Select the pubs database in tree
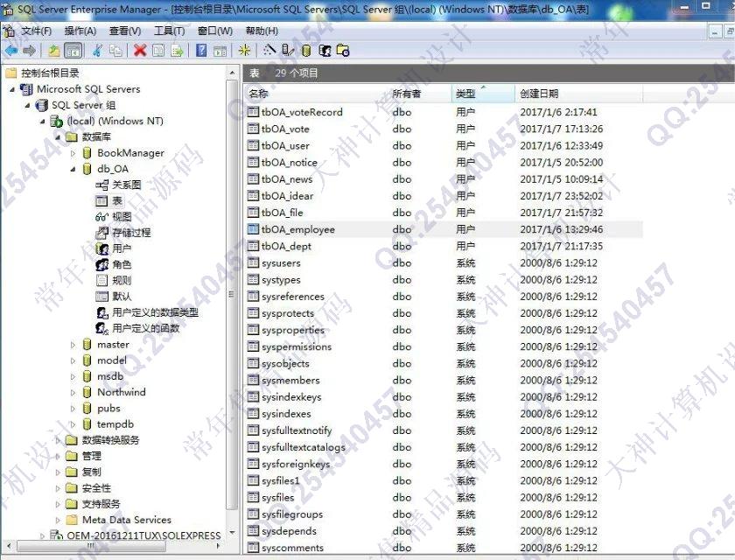This screenshot has width=735, height=560. [x=108, y=408]
